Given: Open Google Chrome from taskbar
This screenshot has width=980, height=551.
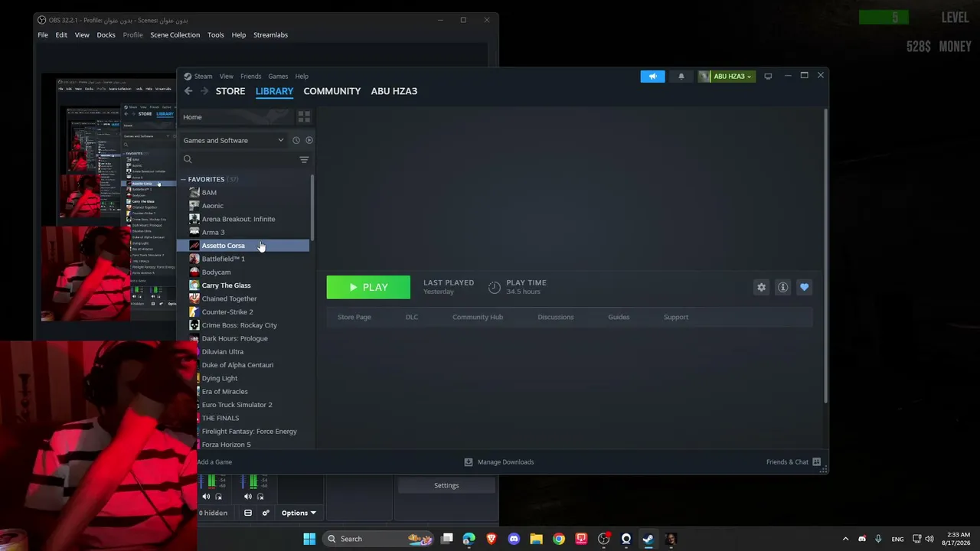Looking at the screenshot, I should click(x=559, y=539).
